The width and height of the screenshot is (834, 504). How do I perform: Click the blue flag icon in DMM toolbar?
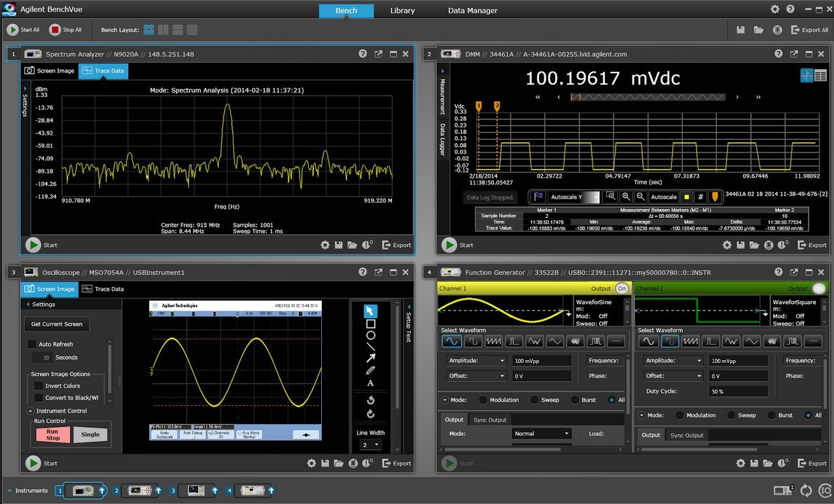[x=538, y=197]
